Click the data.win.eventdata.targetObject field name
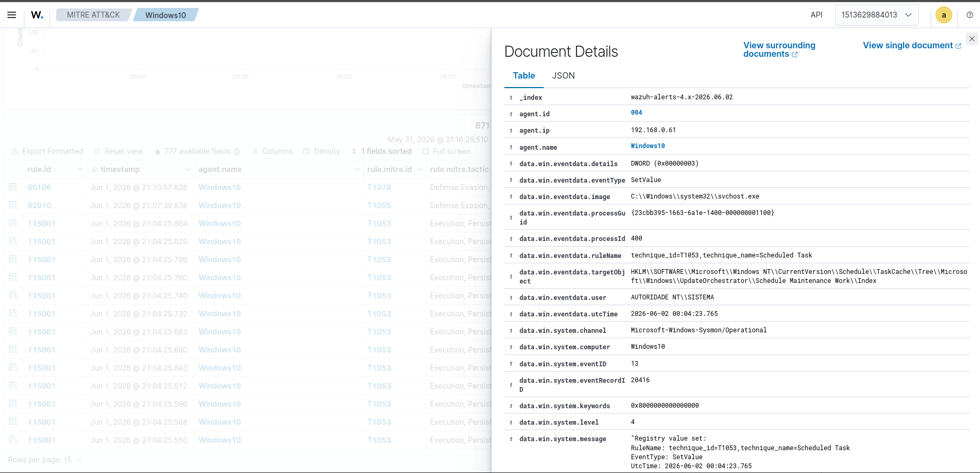 572,277
